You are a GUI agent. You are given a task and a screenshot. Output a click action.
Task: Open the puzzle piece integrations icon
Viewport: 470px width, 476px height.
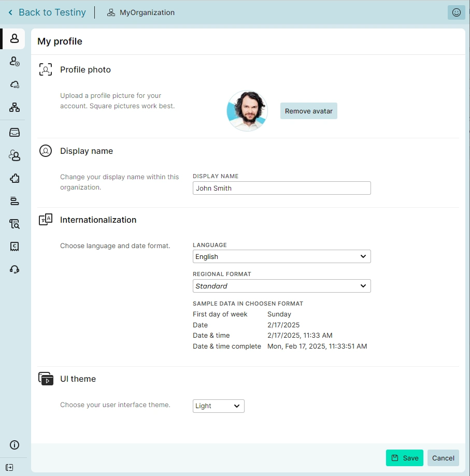[x=15, y=178]
